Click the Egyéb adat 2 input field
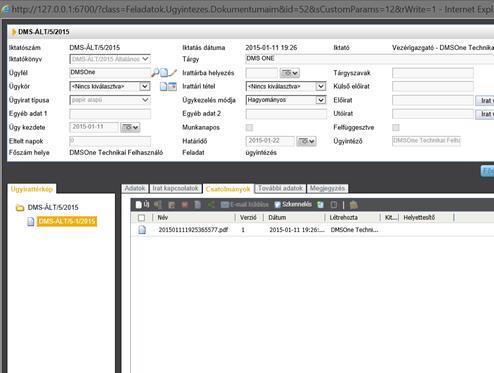 pos(286,114)
